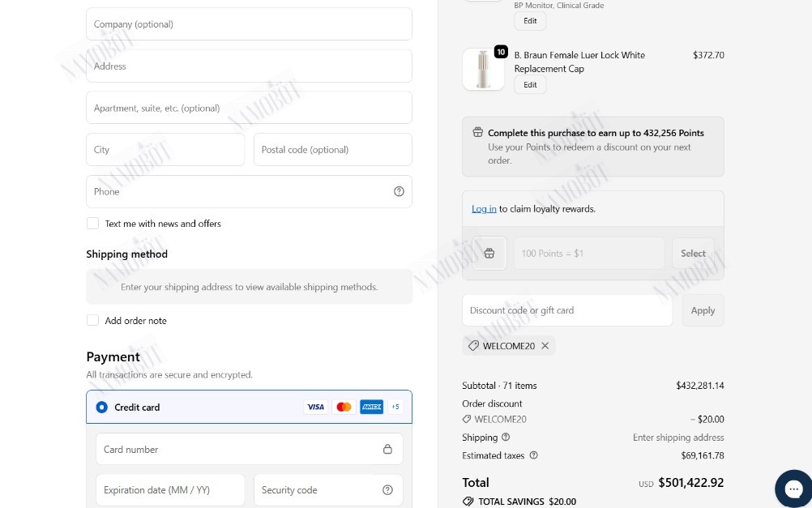Viewport: 812px width, 508px height.
Task: Show the +5 additional card brands
Action: point(395,407)
